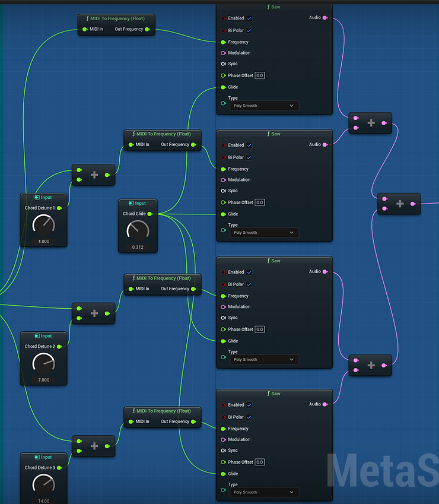Click the Input icon on the Chord Detune 2 node

pyautogui.click(x=37, y=336)
